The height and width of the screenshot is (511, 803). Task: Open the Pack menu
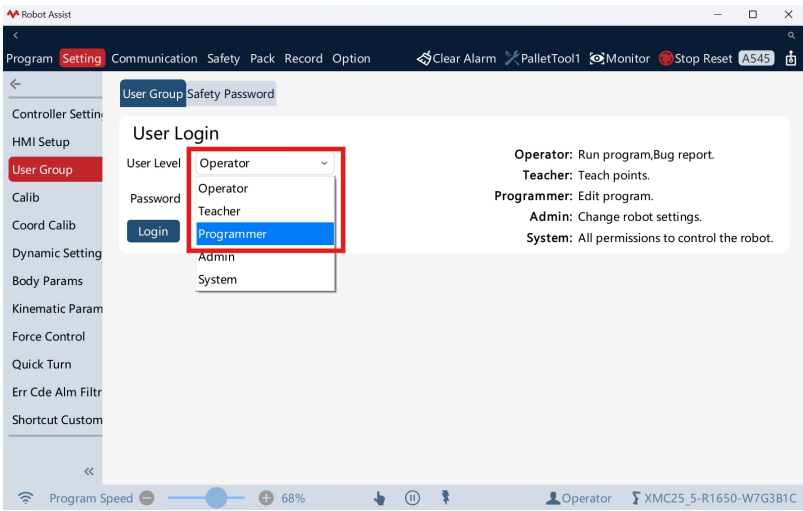tap(262, 58)
